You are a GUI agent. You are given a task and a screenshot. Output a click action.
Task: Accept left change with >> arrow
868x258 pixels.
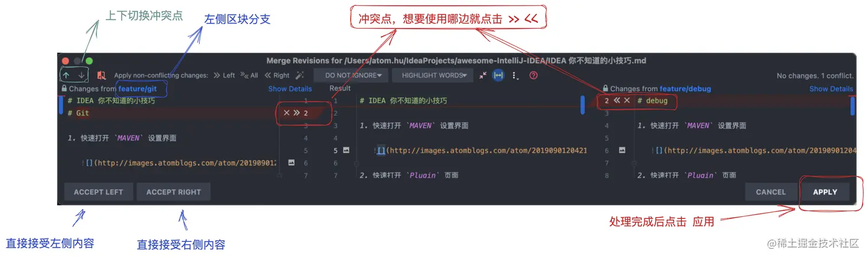[x=296, y=113]
